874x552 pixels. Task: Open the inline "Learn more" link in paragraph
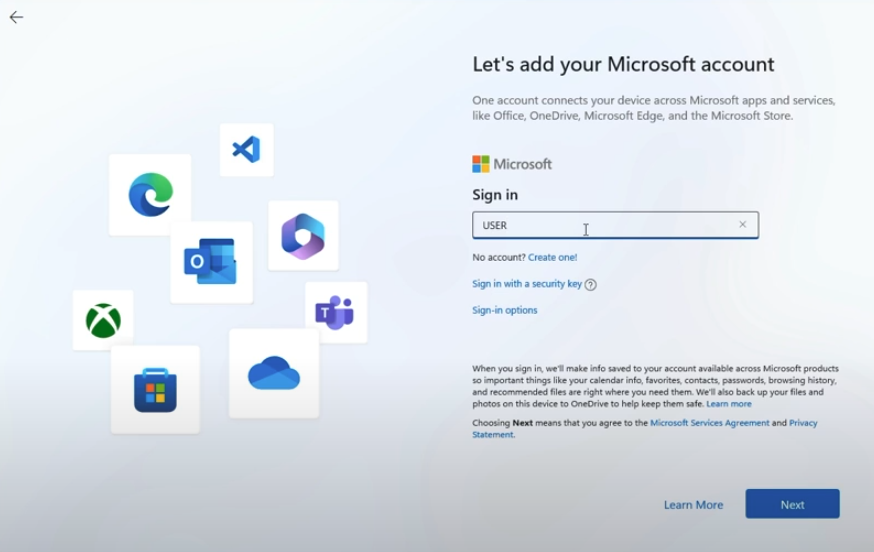[728, 404]
